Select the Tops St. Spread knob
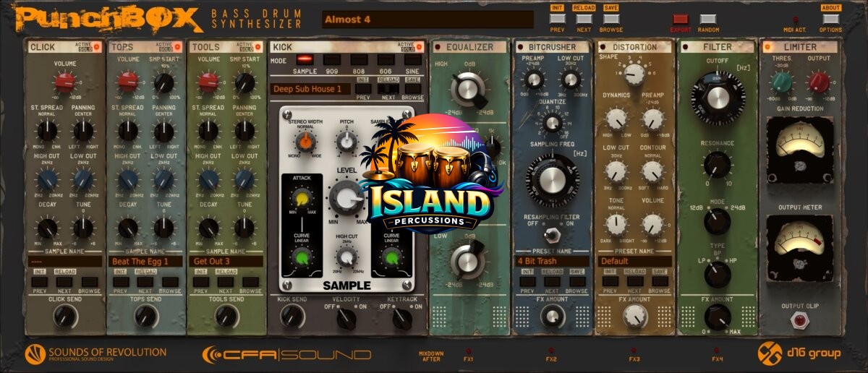 tap(128, 131)
